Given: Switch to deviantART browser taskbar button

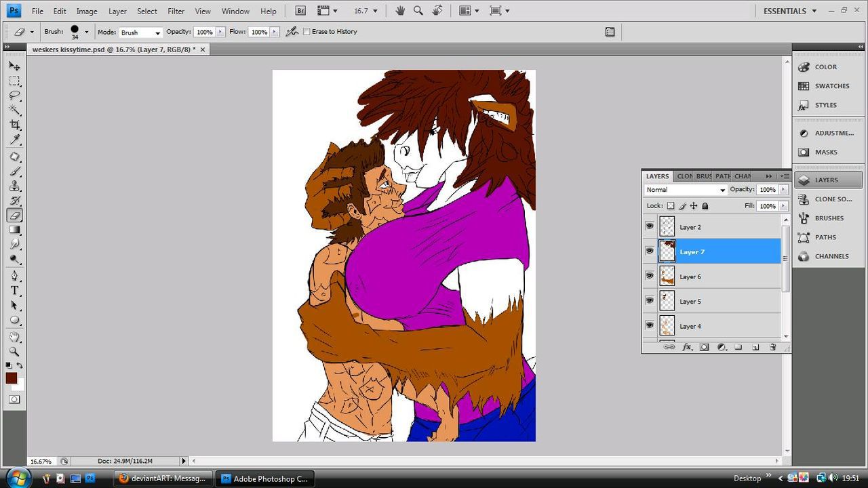Looking at the screenshot, I should [163, 479].
